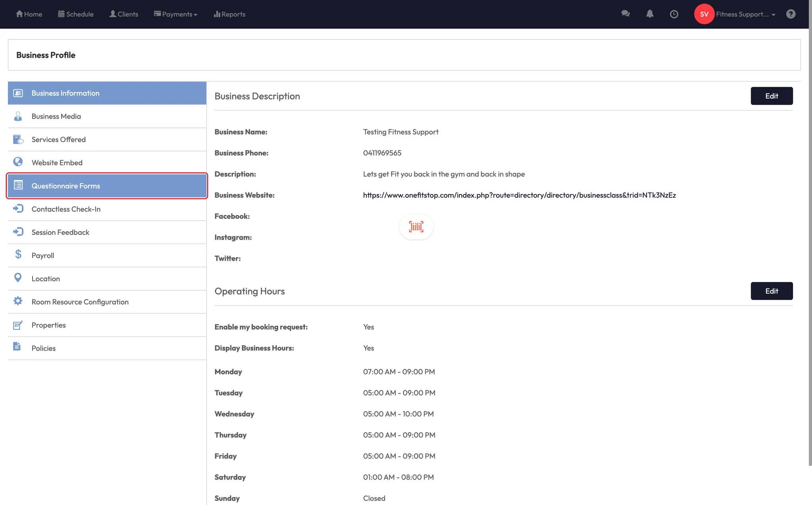The image size is (812, 505).
Task: Go to the Schedule page
Action: tap(76, 14)
